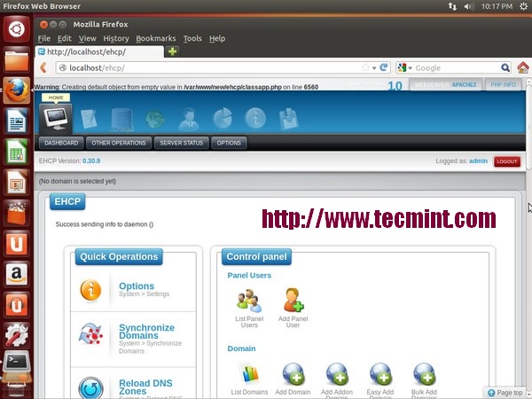Open the Options quick operation link
The width and height of the screenshot is (532, 399).
point(137,286)
